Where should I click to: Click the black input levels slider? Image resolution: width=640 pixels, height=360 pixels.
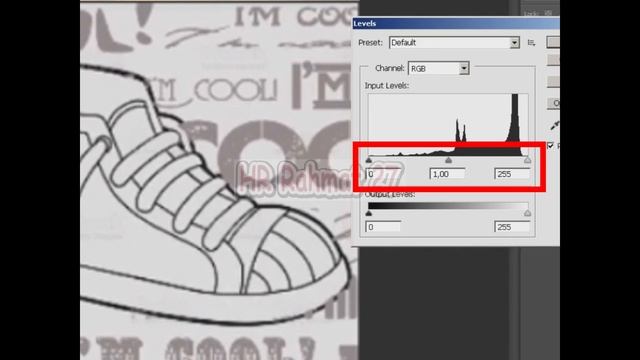tap(369, 160)
